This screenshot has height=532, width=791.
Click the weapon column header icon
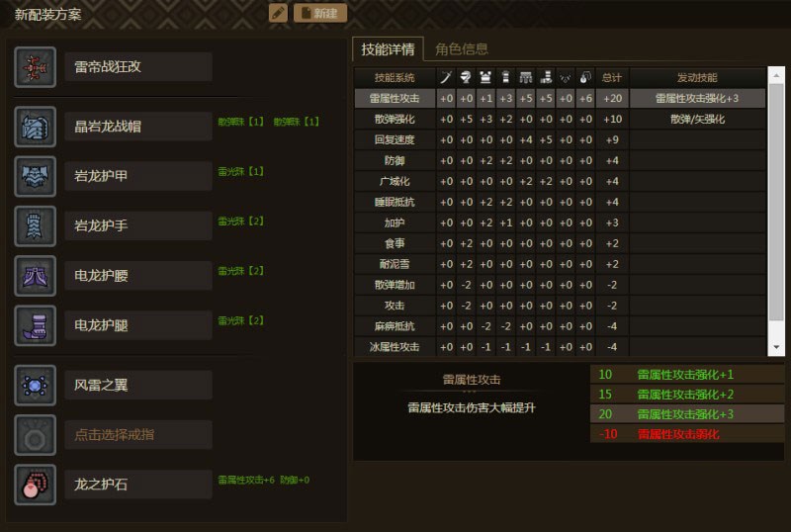[x=446, y=77]
